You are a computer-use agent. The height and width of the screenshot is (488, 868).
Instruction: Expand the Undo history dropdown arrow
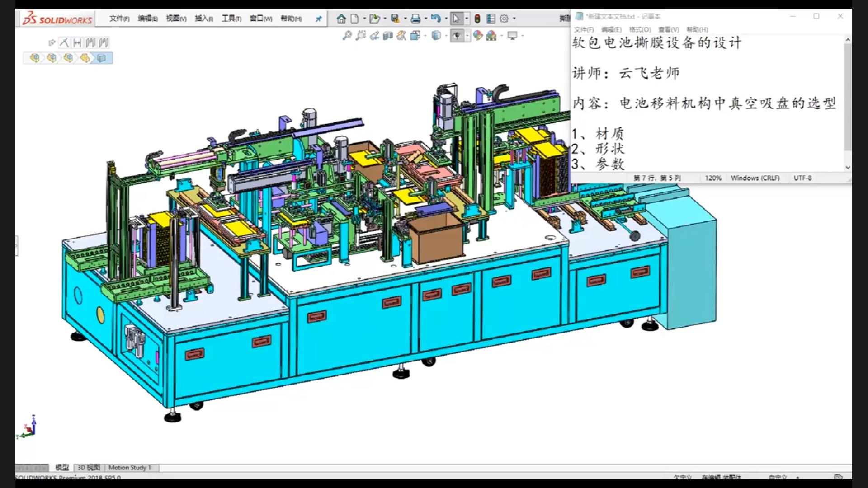[x=446, y=19]
